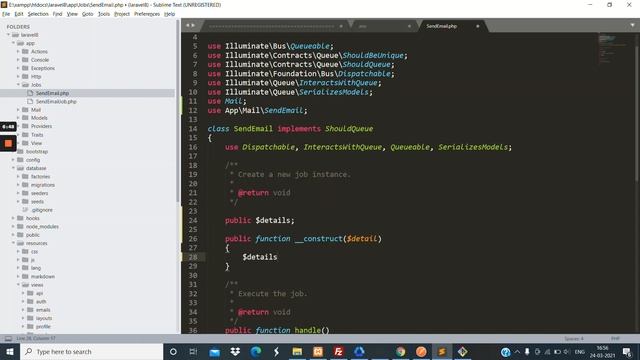This screenshot has width=640, height=360.
Task: Expand the Exceptions folder
Action: (x=18, y=68)
